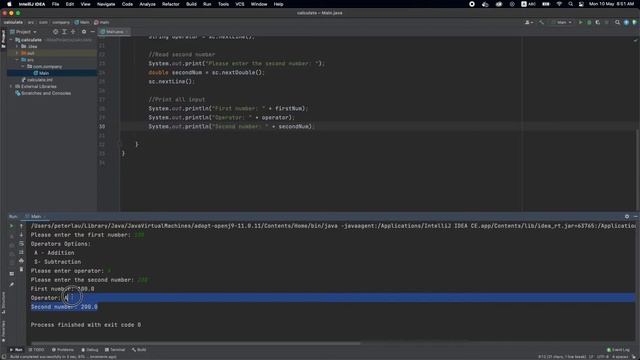The height and width of the screenshot is (360, 640).
Task: Hide the Run tool window
Action: (x=635, y=216)
